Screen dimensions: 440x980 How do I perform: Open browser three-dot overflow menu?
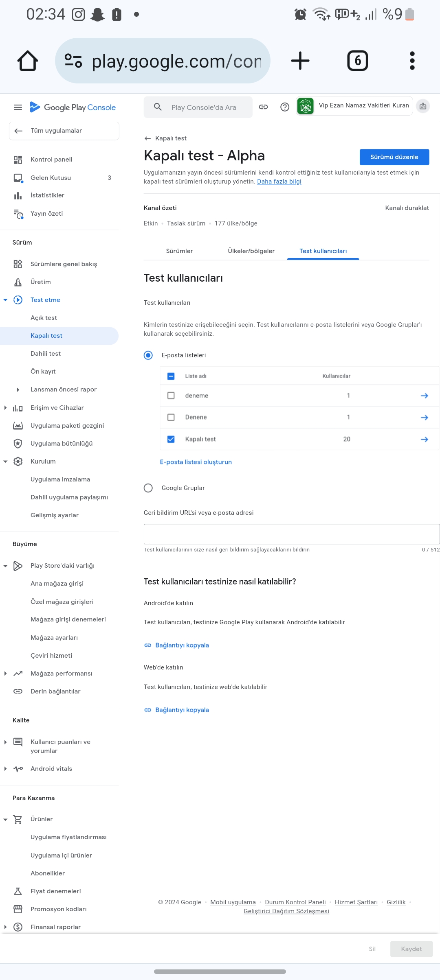(412, 61)
